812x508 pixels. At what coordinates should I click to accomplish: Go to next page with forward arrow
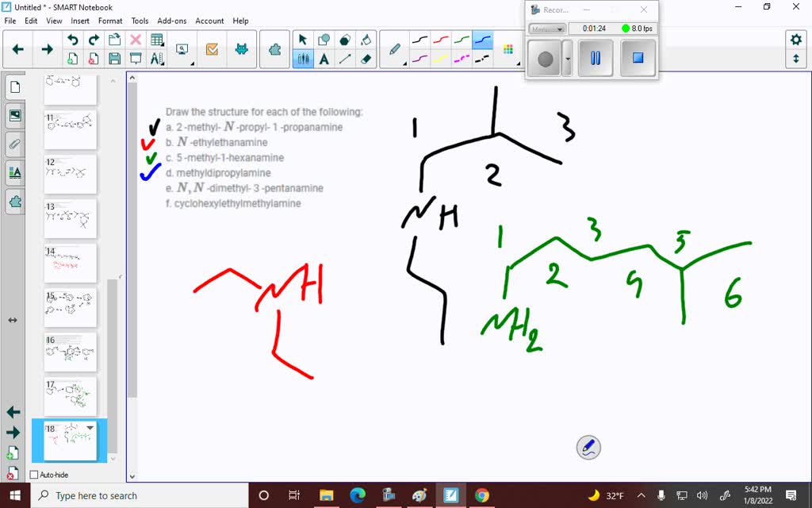pyautogui.click(x=47, y=49)
